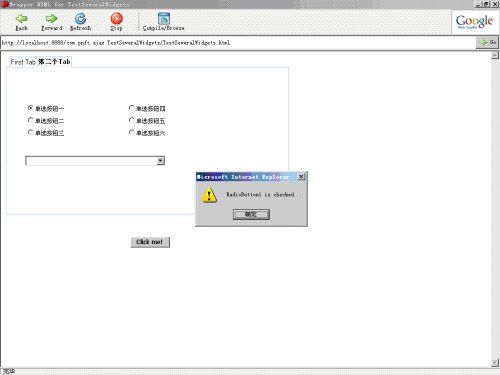
Task: Click the red Stop icon
Action: point(116,19)
